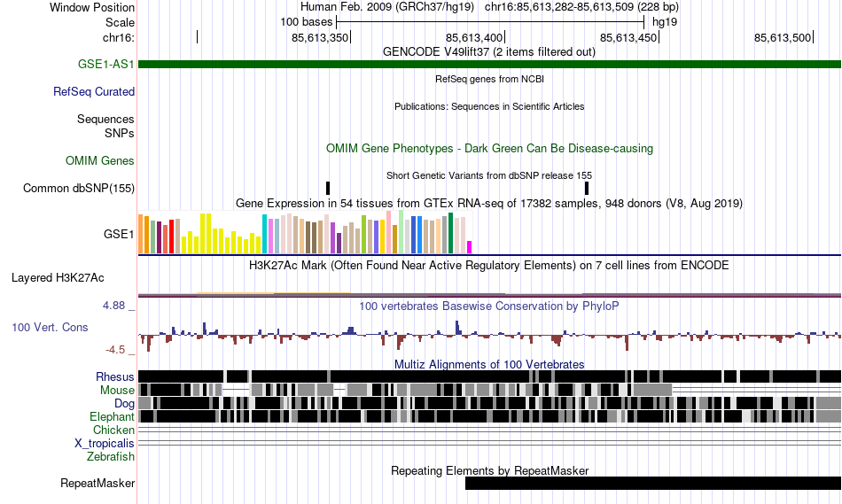This screenshot has width=842, height=504.
Task: Click the GENCODE V49lift37 track title
Action: coord(488,52)
